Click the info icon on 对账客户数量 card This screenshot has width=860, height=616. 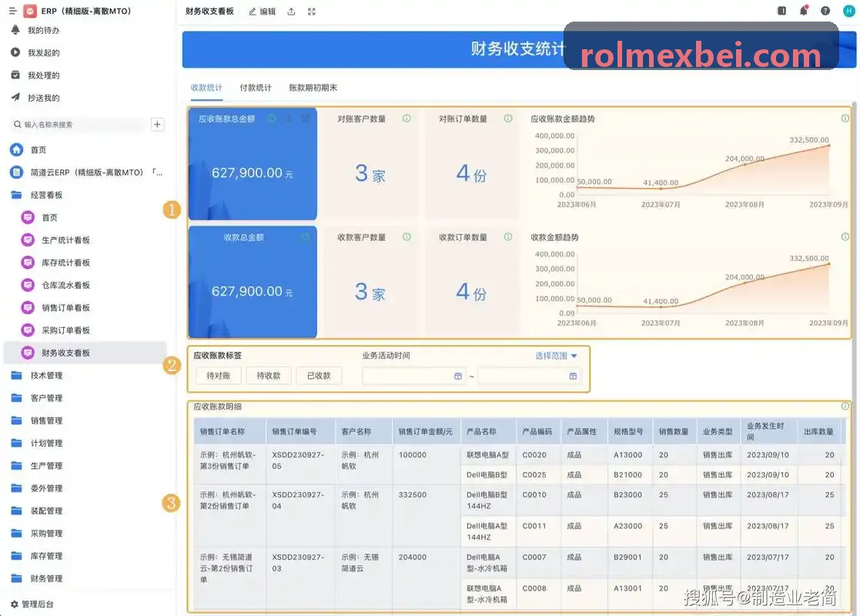pos(407,119)
